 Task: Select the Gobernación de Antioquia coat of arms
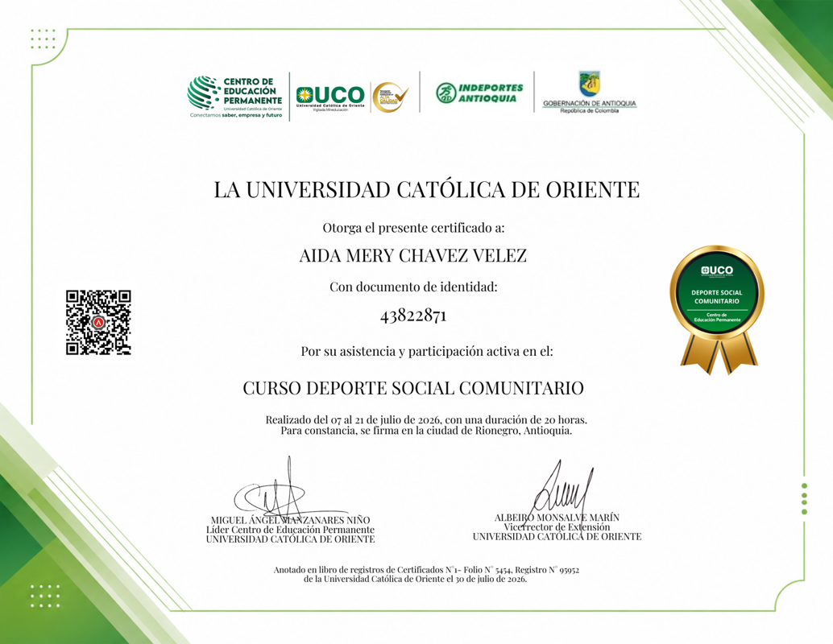pyautogui.click(x=589, y=84)
